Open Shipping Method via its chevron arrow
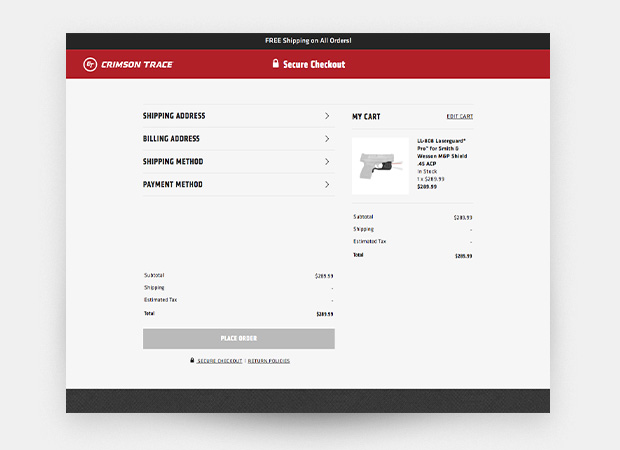 (327, 162)
